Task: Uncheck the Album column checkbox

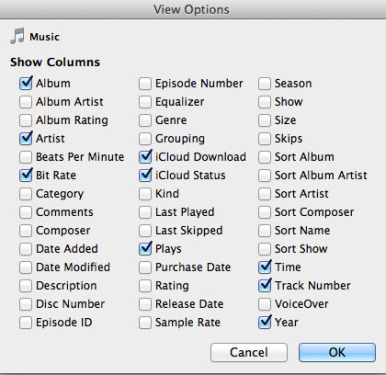Action: point(26,83)
